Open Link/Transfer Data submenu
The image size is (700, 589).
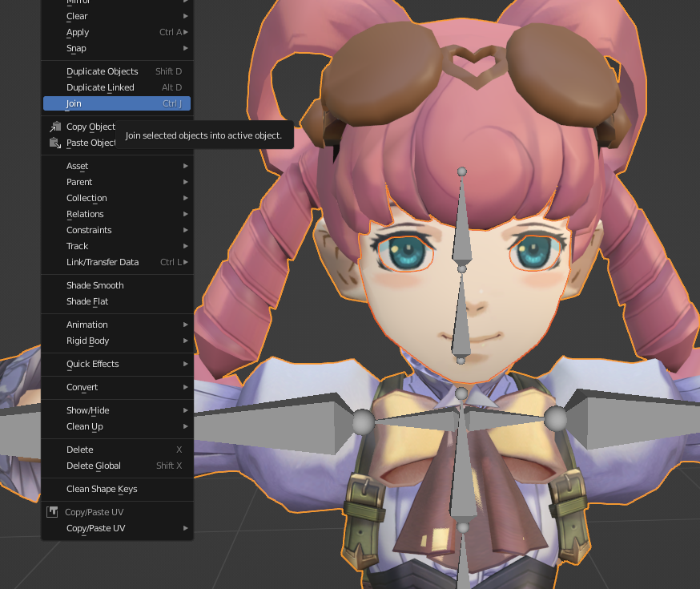tap(117, 263)
